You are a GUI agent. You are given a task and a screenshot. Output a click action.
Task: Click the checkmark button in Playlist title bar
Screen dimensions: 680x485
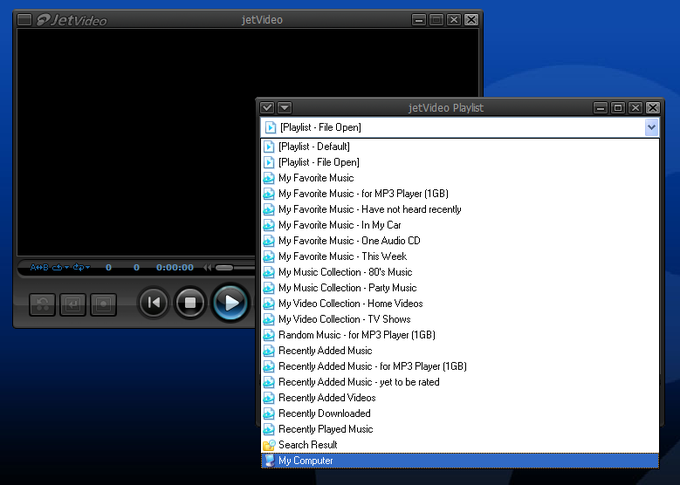(x=267, y=107)
